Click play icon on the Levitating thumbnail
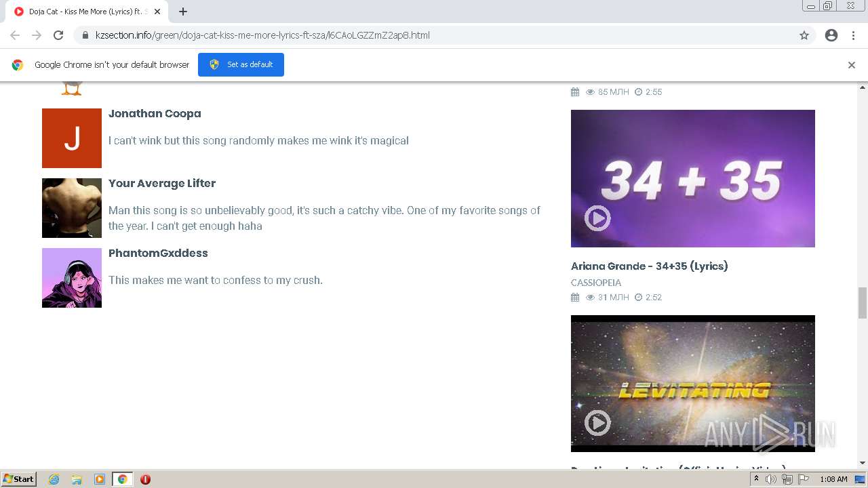Screen dimensions: 868x488 597,423
